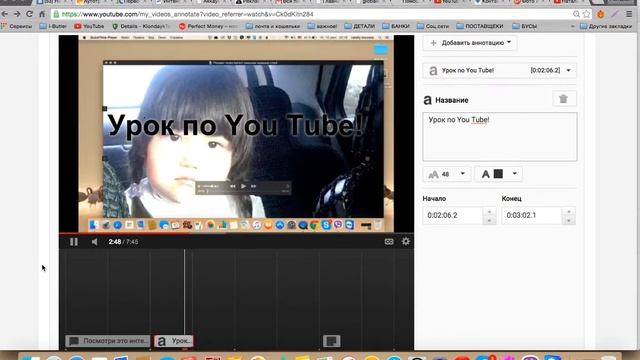Viewport: 640px width, 360px height.
Task: Select the Посмотри это инте... timeline annotation
Action: tap(107, 341)
